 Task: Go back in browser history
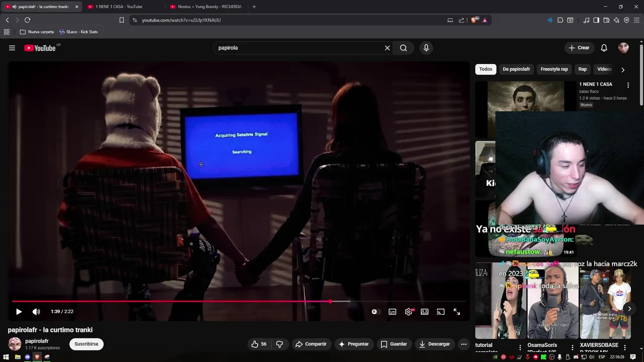(8, 20)
